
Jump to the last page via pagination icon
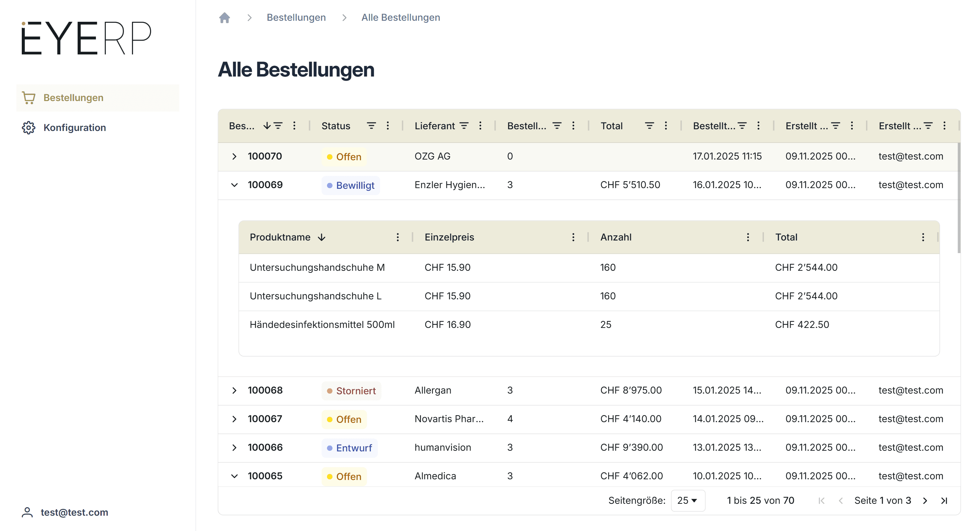(945, 501)
